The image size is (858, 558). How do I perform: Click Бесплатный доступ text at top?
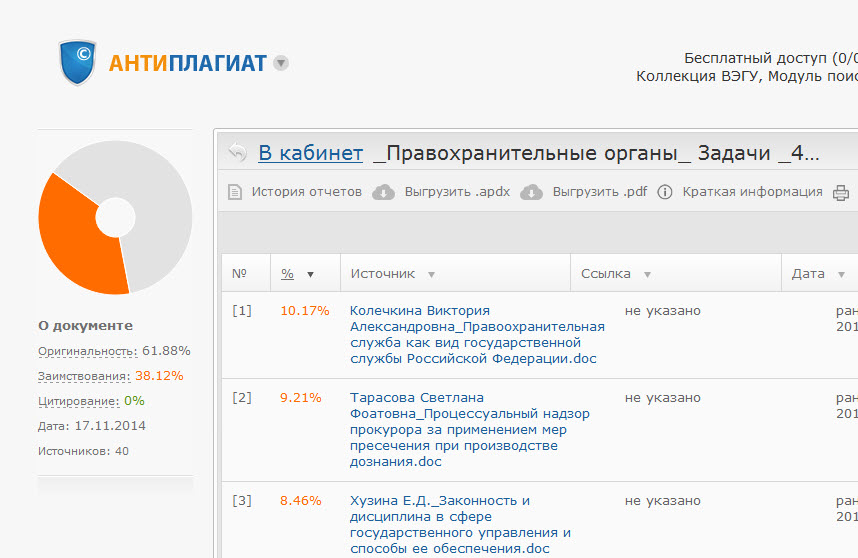click(x=771, y=58)
